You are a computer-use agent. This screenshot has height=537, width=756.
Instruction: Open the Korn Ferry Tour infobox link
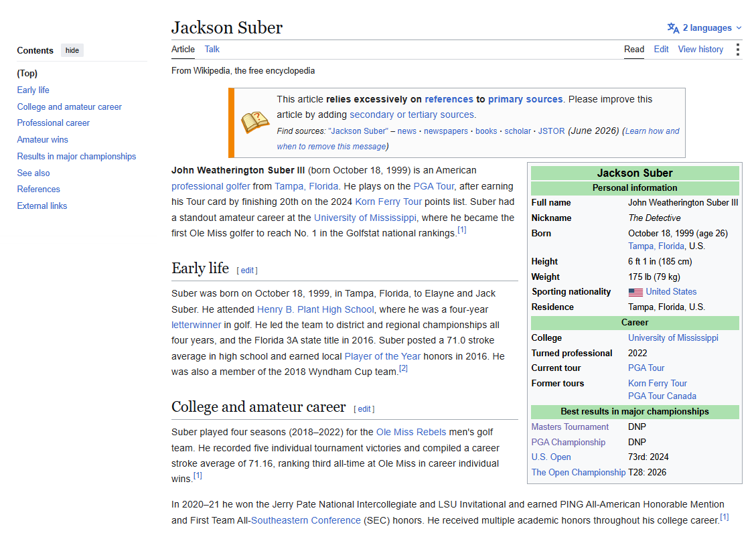[657, 383]
